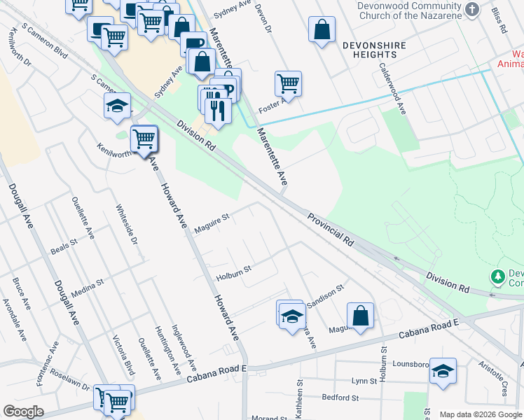Click the 'Kathleen St' street label
Image resolution: width=524 pixels, height=420 pixels.
[298, 398]
